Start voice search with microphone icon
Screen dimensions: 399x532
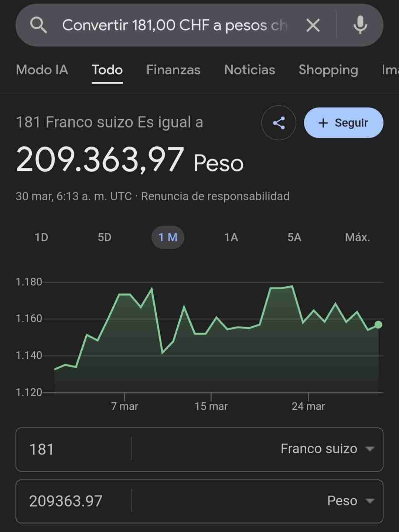pos(360,25)
